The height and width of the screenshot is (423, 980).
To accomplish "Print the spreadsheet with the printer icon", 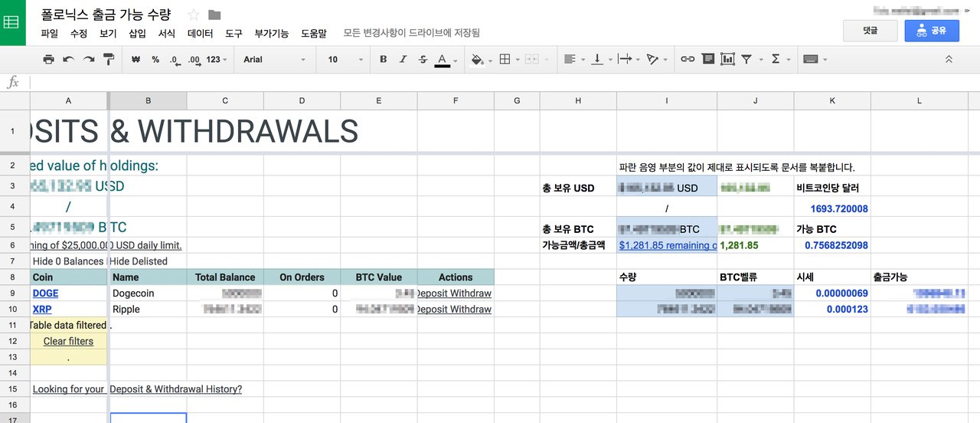I will pos(49,59).
